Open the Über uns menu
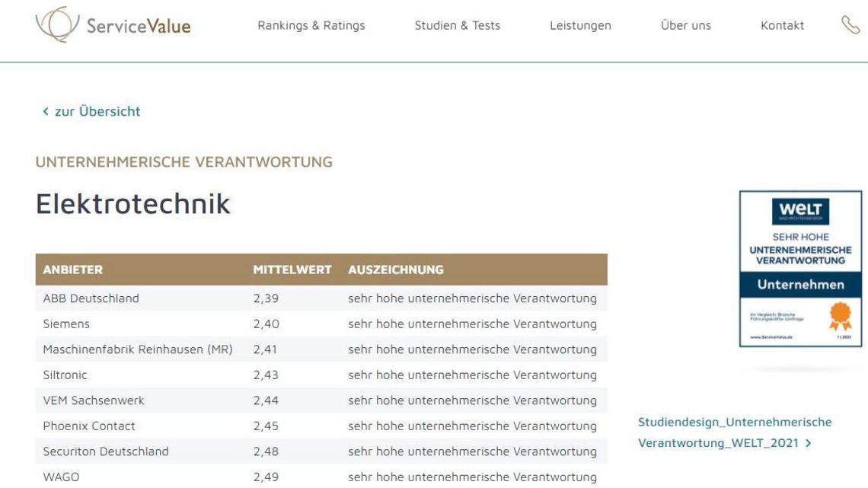The height and width of the screenshot is (488, 868). point(685,25)
